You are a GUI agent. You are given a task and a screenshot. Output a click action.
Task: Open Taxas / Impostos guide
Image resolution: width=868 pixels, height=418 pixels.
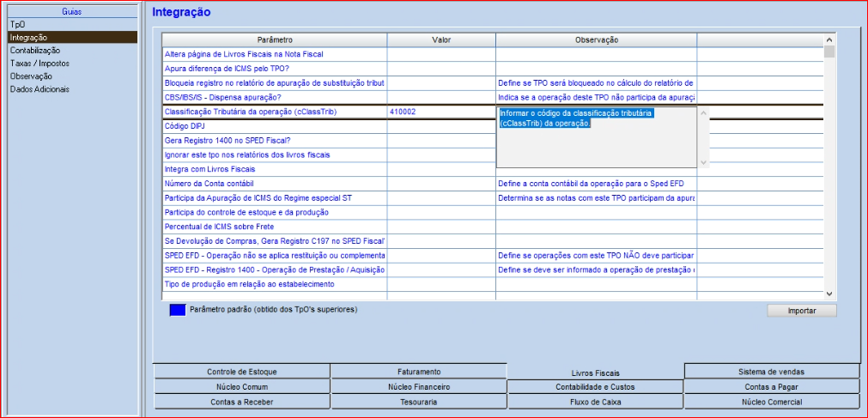(x=39, y=64)
